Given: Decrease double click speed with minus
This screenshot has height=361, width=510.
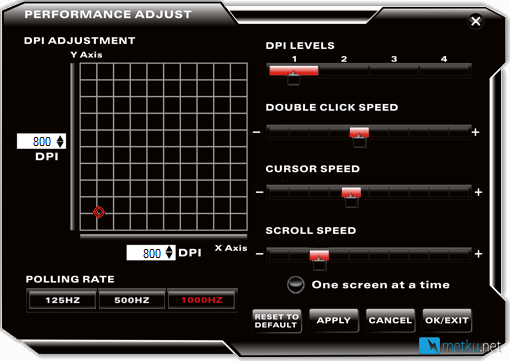Looking at the screenshot, I should pos(256,132).
